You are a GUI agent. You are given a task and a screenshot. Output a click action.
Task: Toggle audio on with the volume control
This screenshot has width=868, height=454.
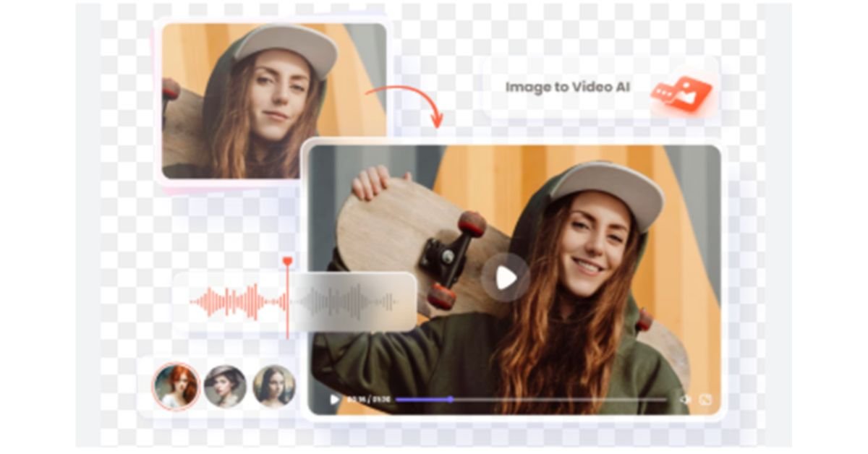pos(686,398)
